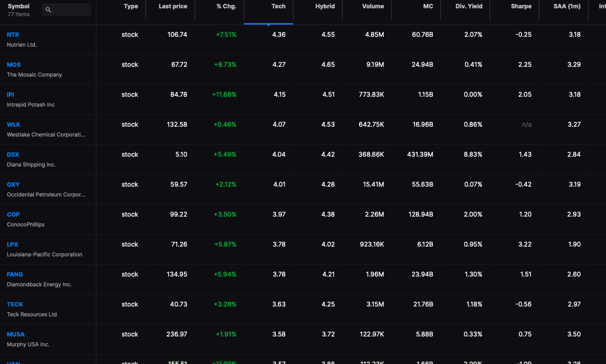Sort by Volume column header

point(373,6)
